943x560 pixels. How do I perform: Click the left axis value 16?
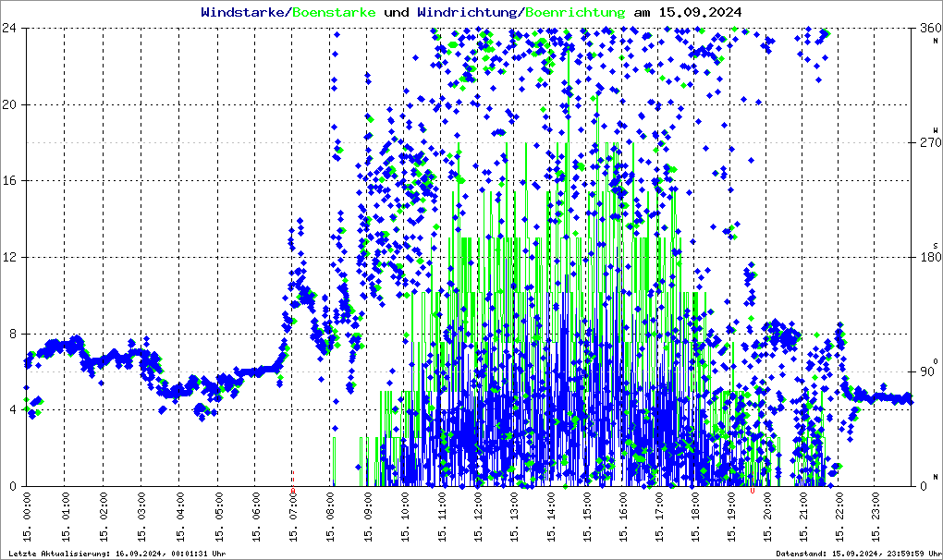click(x=9, y=181)
